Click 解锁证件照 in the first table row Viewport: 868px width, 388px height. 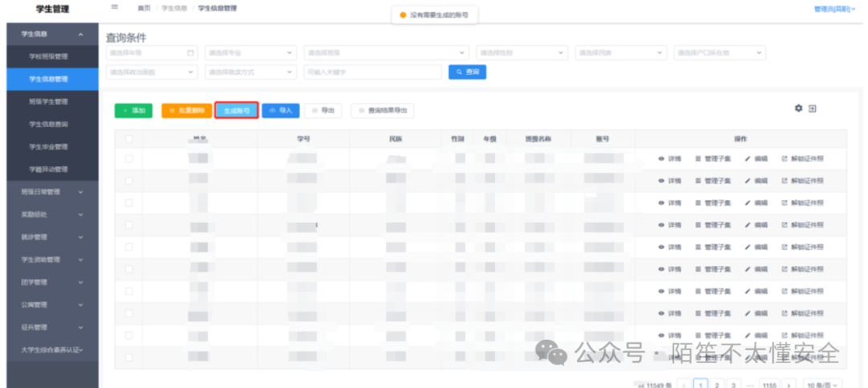click(803, 159)
